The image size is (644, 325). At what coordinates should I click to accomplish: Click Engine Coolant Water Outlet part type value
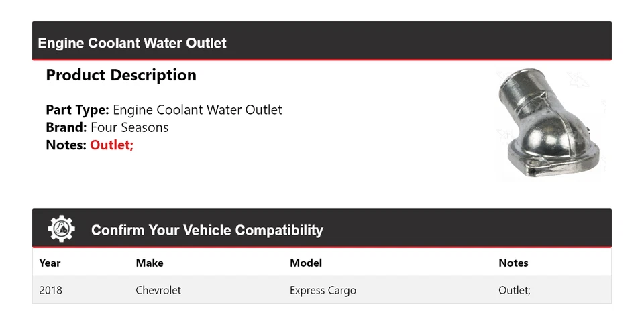(197, 109)
